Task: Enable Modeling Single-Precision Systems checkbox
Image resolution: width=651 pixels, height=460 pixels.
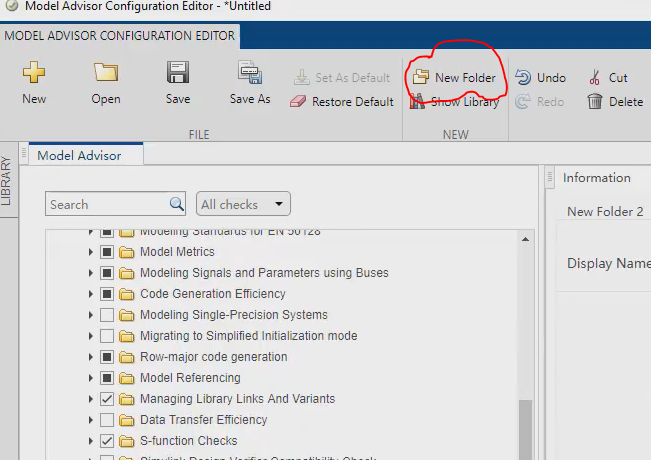Action: (107, 315)
